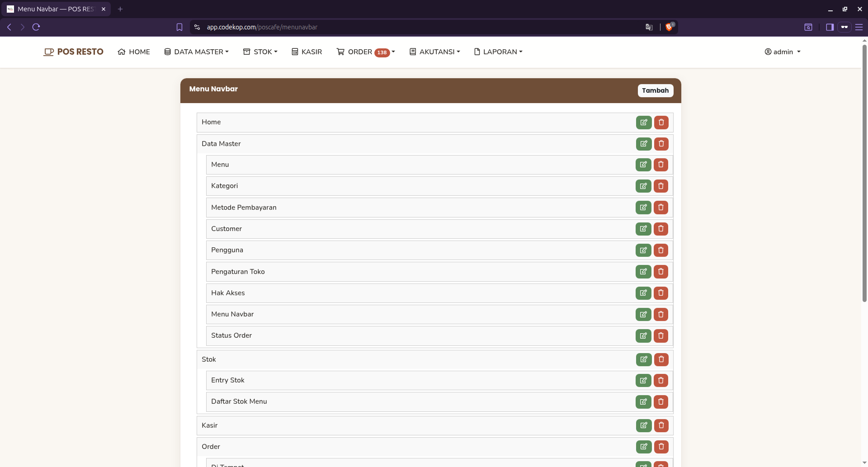The width and height of the screenshot is (868, 467).
Task: Open a new browser tab
Action: pyautogui.click(x=120, y=9)
